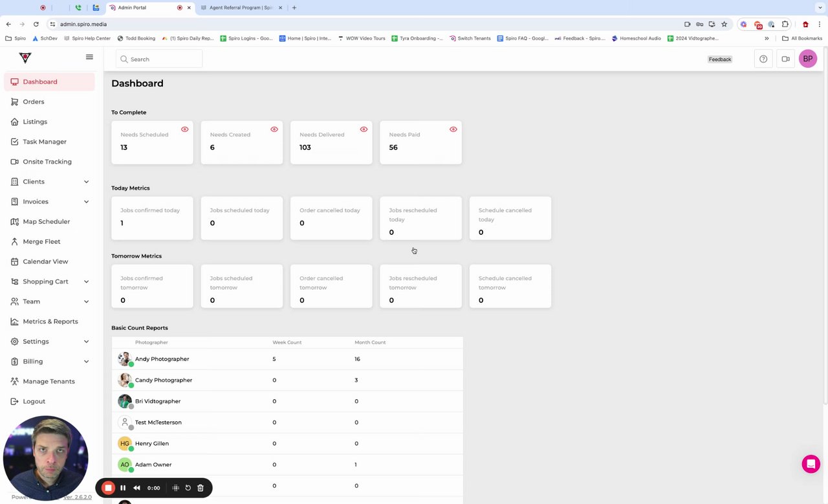Go to Orders in the sidebar
The height and width of the screenshot is (504, 828).
49,102
